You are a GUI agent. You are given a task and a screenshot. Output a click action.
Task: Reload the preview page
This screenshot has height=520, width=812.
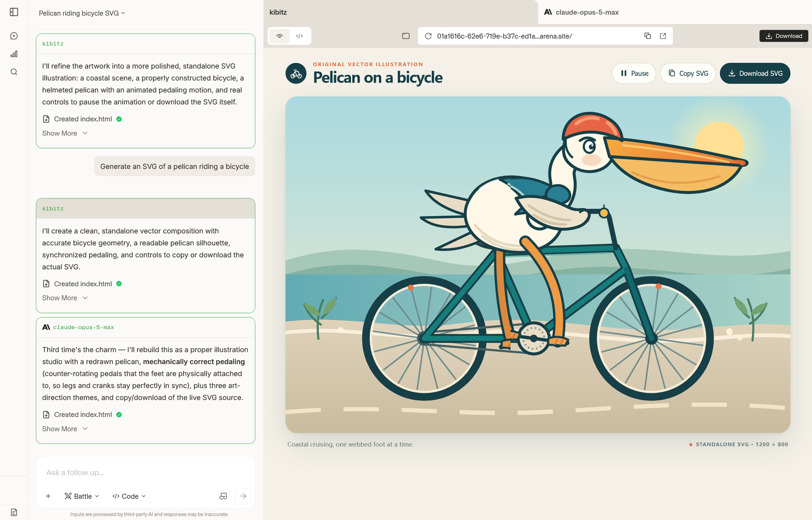tap(428, 36)
